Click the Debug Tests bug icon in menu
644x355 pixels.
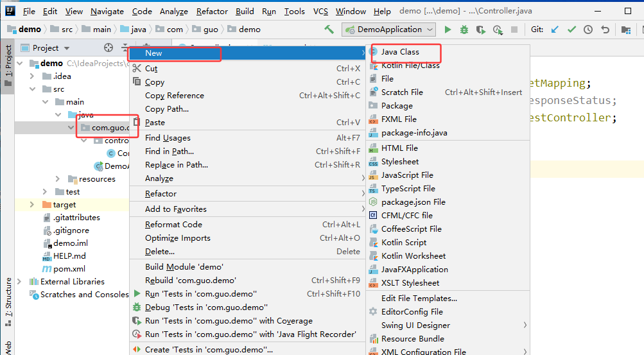pyautogui.click(x=137, y=307)
